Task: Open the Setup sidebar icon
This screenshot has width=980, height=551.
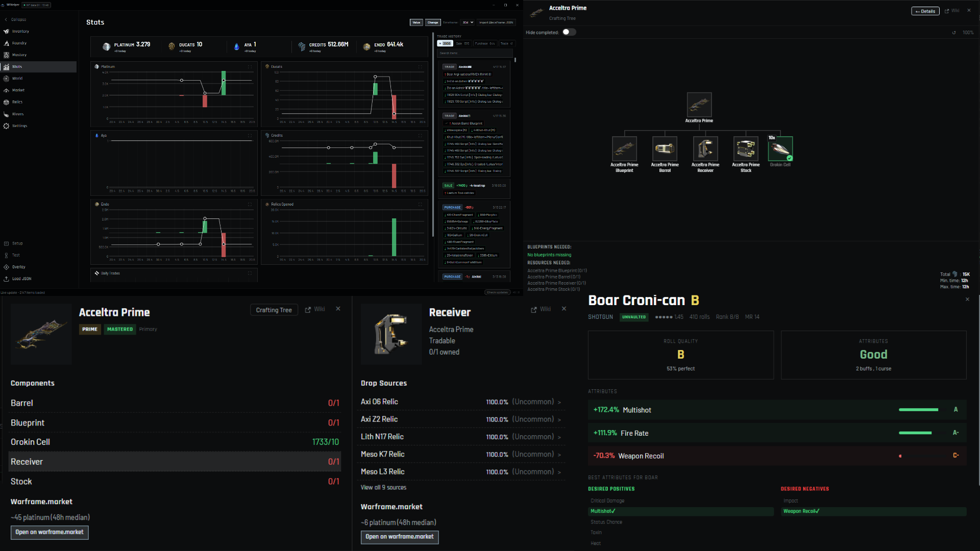Action: coord(6,244)
